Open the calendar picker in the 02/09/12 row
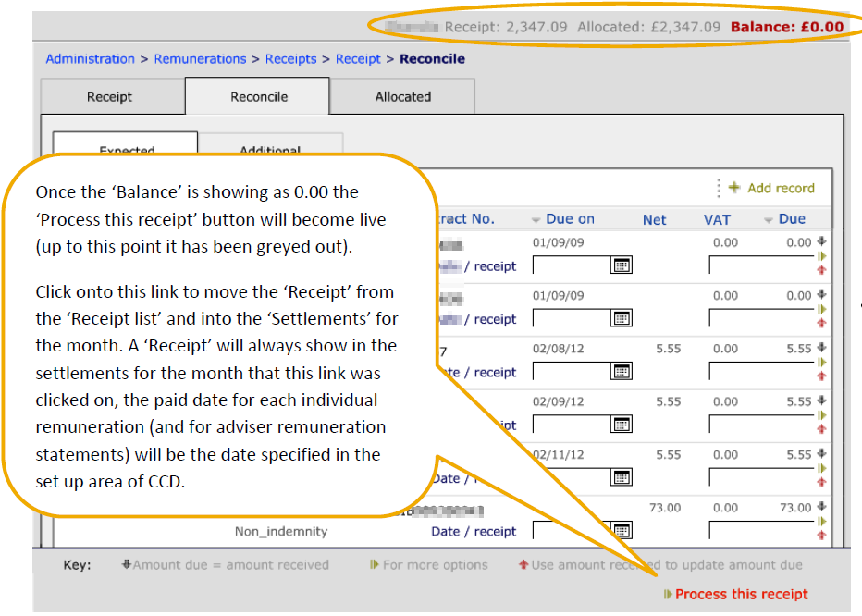The height and width of the screenshot is (616, 862). [x=622, y=425]
